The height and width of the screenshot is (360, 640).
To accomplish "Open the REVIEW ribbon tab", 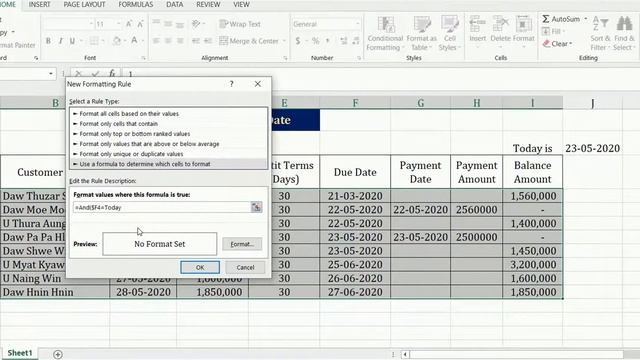I will (208, 4).
